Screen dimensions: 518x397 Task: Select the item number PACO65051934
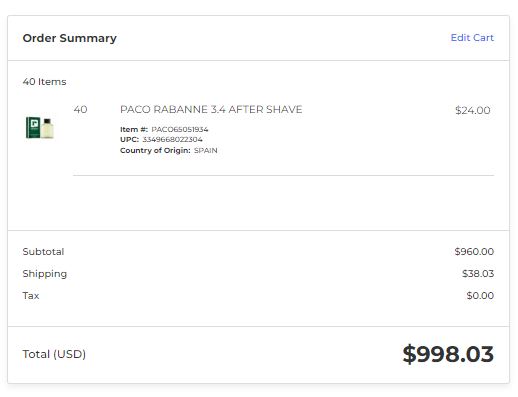coord(180,129)
